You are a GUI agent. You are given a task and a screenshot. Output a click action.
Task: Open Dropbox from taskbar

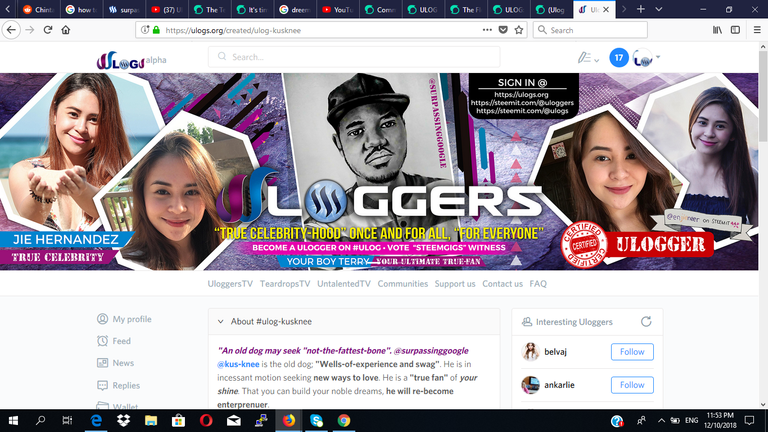tap(123, 420)
